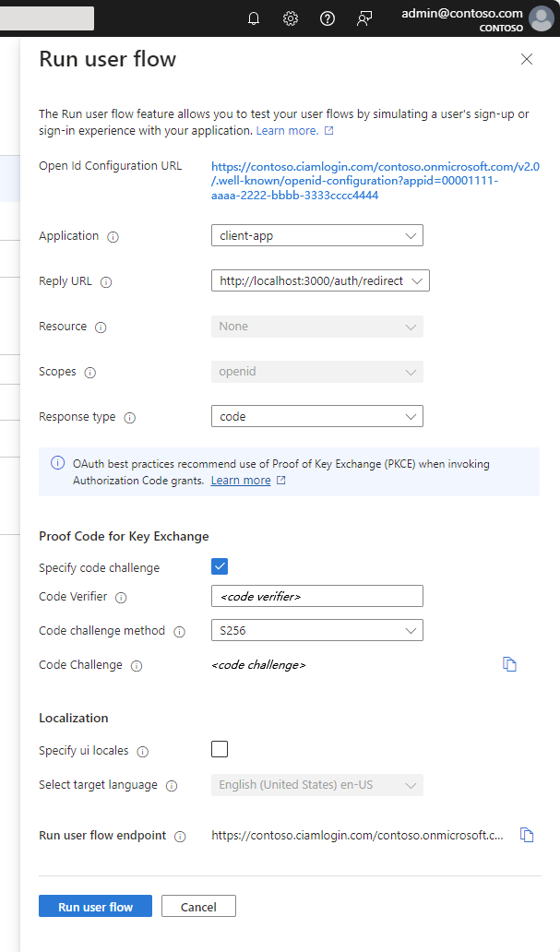Open the portal settings gear
Image resolution: width=560 pixels, height=952 pixels.
click(x=291, y=18)
